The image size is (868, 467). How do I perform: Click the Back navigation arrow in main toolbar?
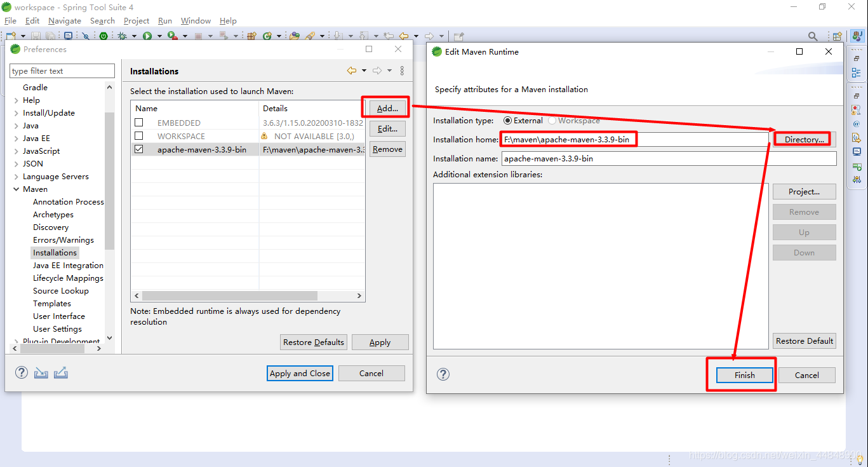[x=403, y=36]
